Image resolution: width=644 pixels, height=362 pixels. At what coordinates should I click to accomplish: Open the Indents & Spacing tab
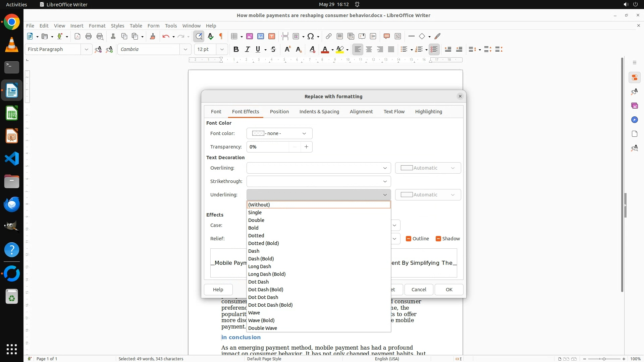click(319, 112)
